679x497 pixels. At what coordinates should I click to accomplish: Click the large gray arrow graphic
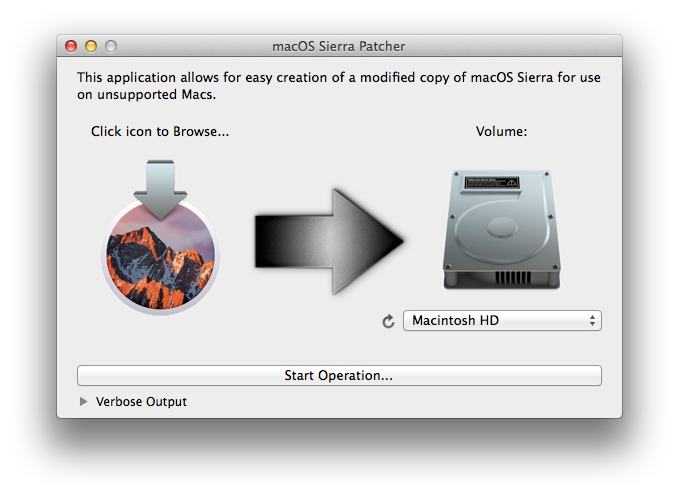[330, 241]
